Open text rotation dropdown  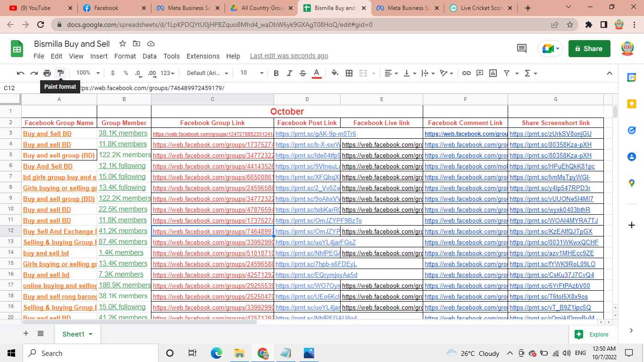(x=446, y=73)
